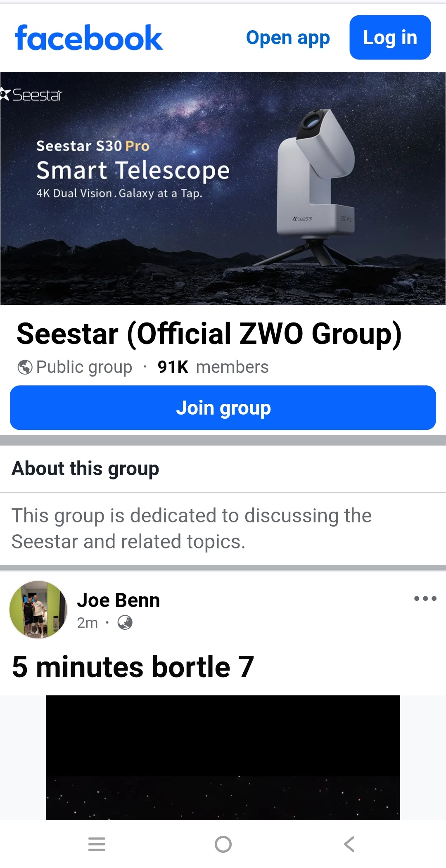Tap the Seestar logo on cover banner

click(32, 95)
